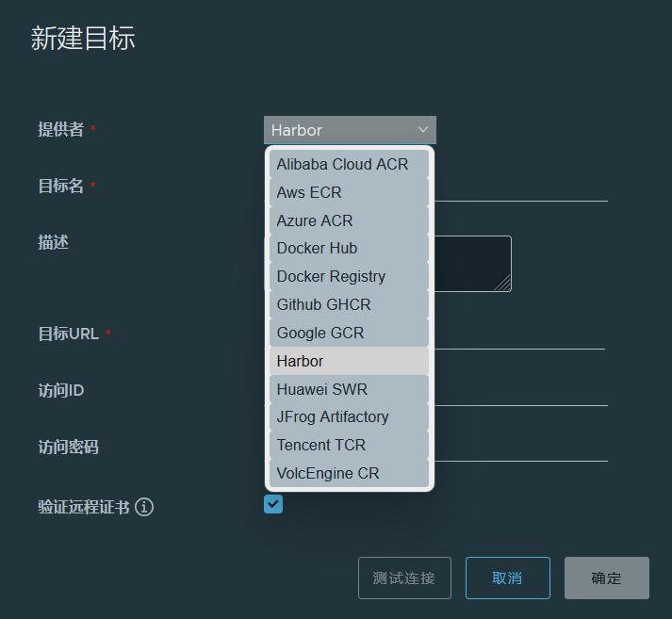672x619 pixels.
Task: Confirm with the 确定 button
Action: (x=606, y=578)
